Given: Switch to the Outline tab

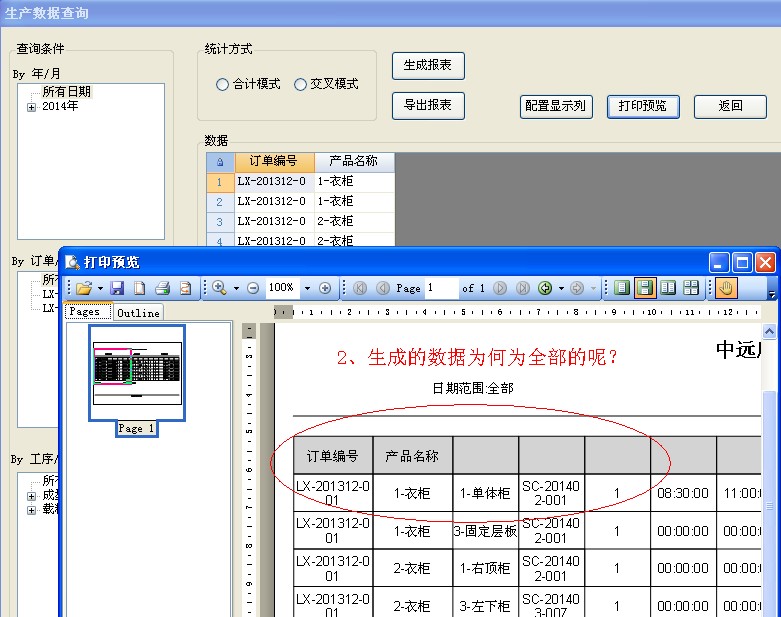Looking at the screenshot, I should (138, 313).
